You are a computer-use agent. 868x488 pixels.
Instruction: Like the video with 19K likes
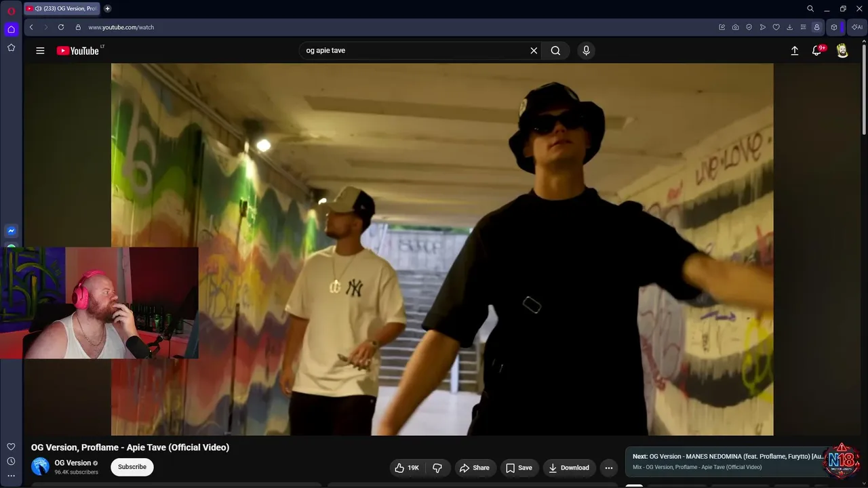407,468
